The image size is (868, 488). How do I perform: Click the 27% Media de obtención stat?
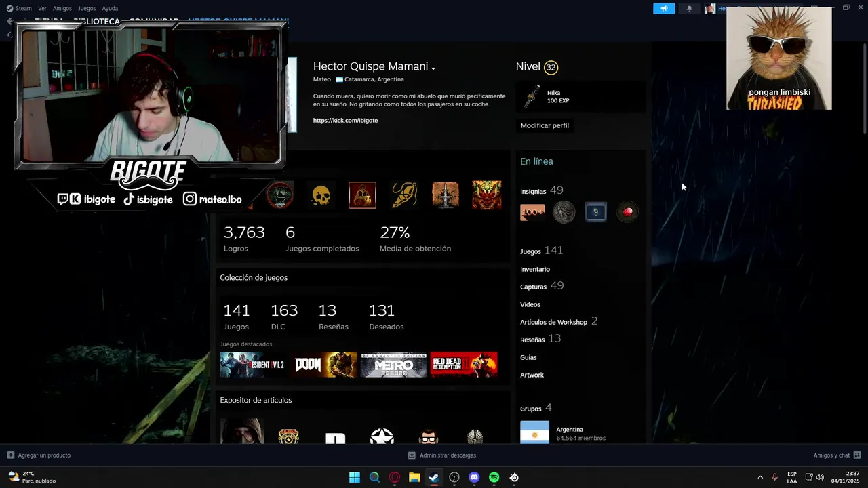coord(415,239)
